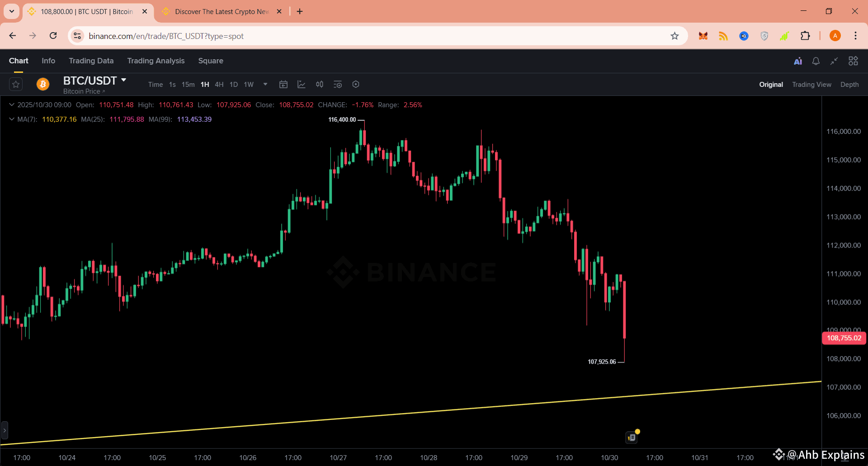Open the Trading Analysis tab
868x466 pixels.
pos(156,61)
